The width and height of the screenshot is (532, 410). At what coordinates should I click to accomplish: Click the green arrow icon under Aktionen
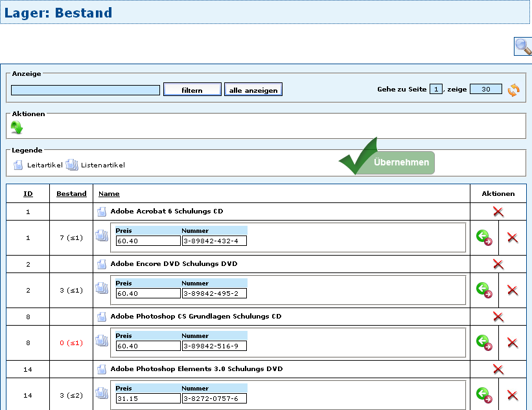click(17, 127)
